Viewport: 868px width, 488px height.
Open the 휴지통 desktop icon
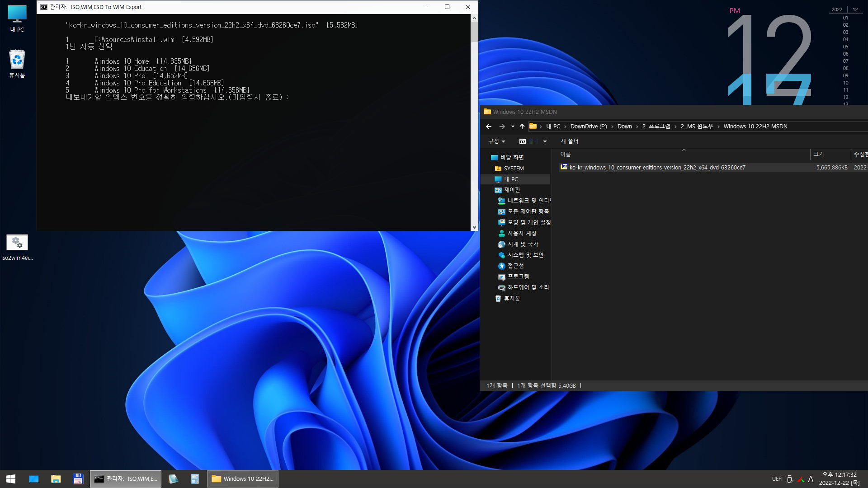17,63
